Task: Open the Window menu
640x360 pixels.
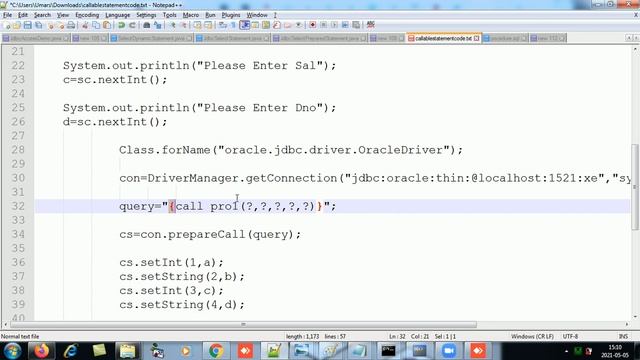Action: coord(257,15)
